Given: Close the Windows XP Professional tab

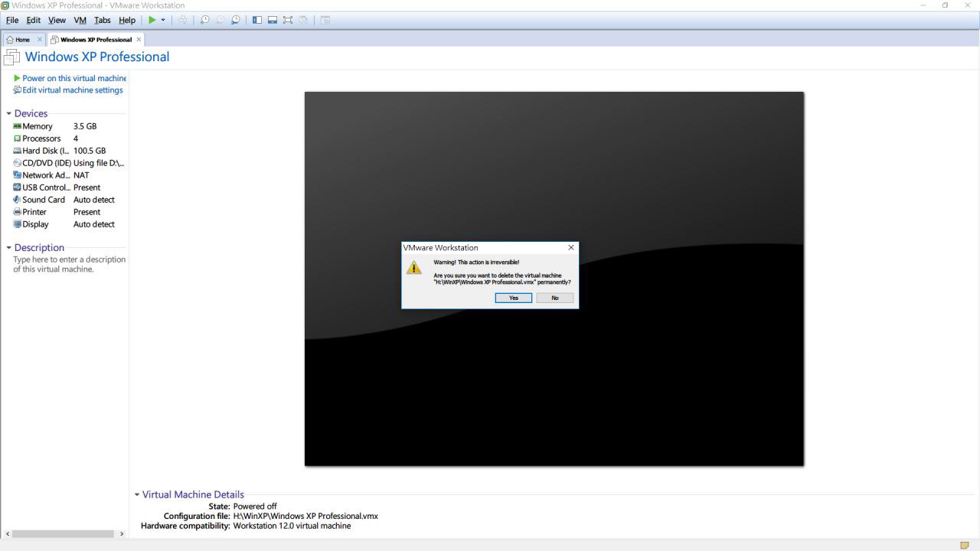Looking at the screenshot, I should click(x=139, y=39).
